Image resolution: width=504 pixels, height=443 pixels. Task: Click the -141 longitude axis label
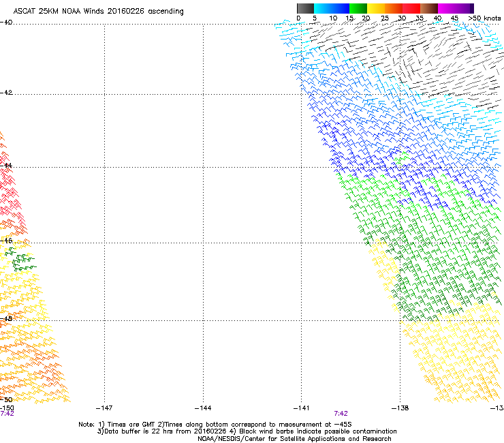click(302, 408)
